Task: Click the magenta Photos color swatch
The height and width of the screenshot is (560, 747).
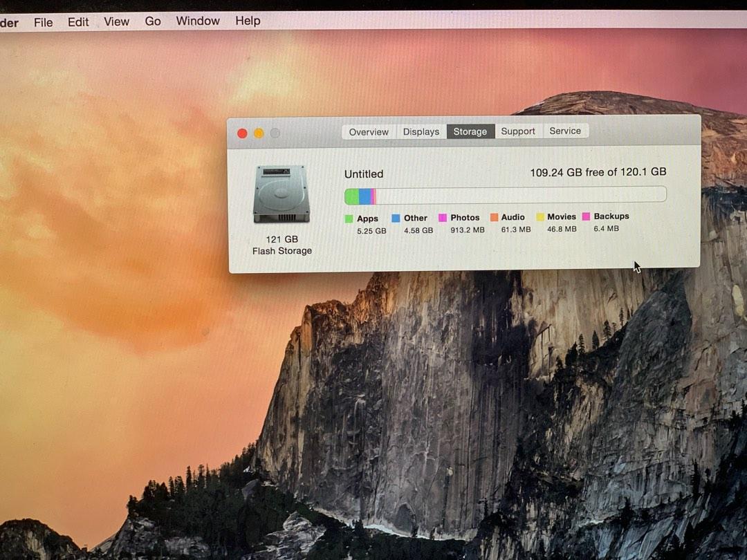Action: click(443, 218)
